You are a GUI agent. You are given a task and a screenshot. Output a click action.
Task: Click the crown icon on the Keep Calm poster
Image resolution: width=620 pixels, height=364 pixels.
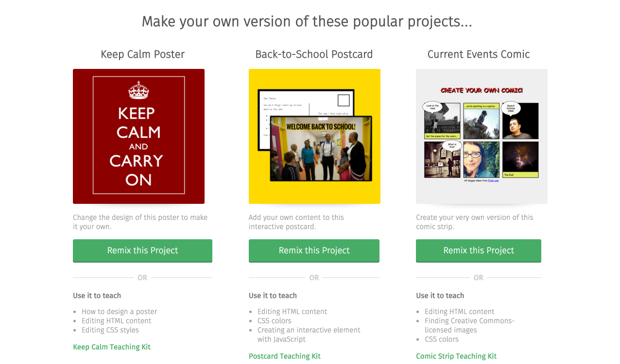coord(138,90)
